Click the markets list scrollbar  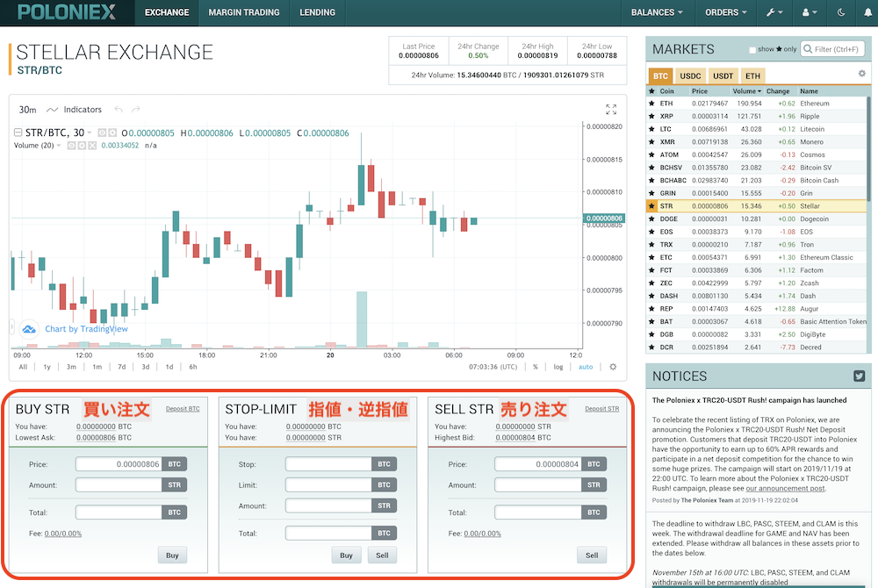[869, 149]
